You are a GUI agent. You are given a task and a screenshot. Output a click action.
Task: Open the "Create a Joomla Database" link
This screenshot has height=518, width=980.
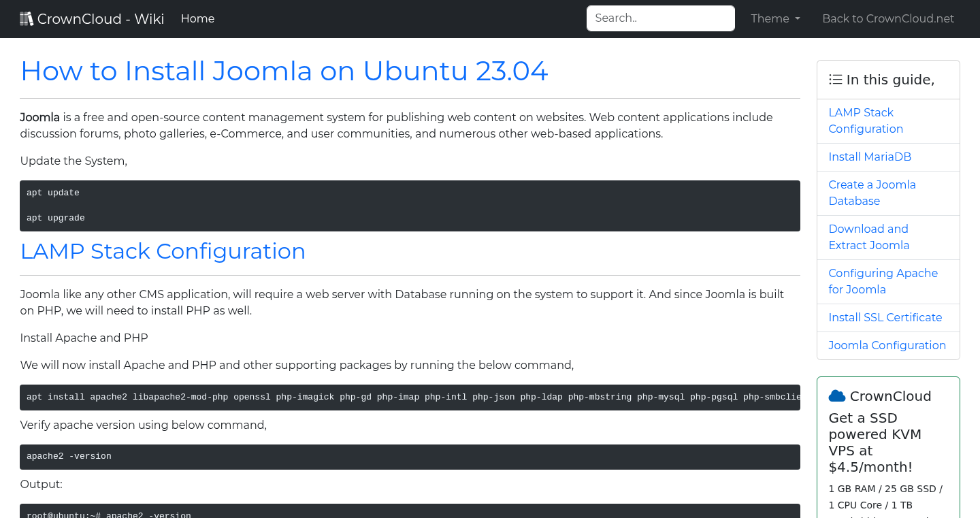872,193
